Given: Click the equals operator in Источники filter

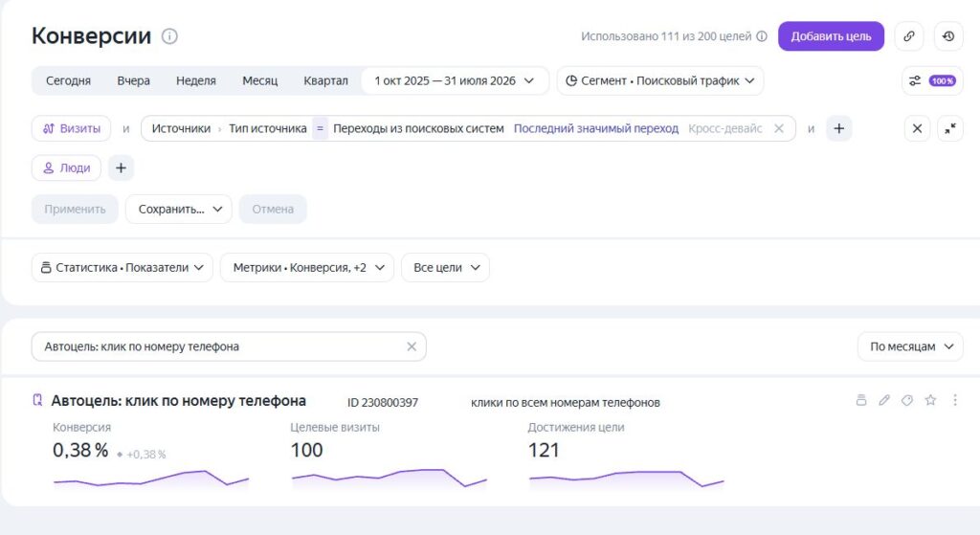Looking at the screenshot, I should [320, 128].
